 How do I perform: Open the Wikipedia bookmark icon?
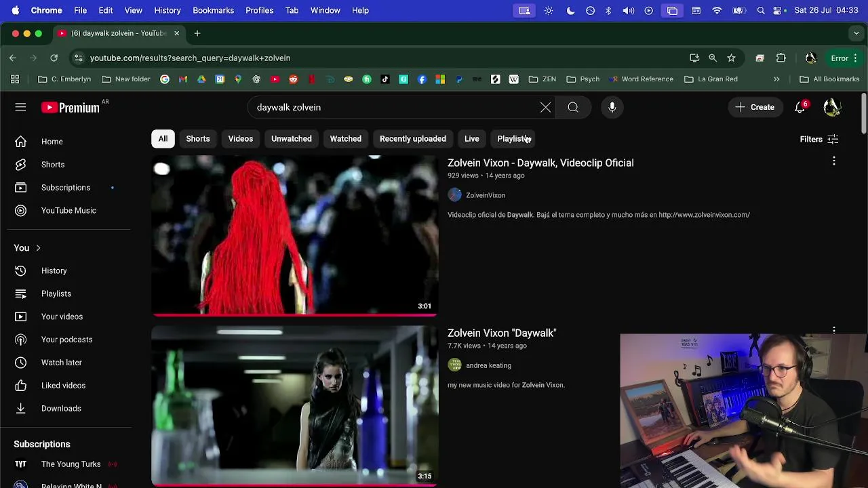[x=514, y=79]
